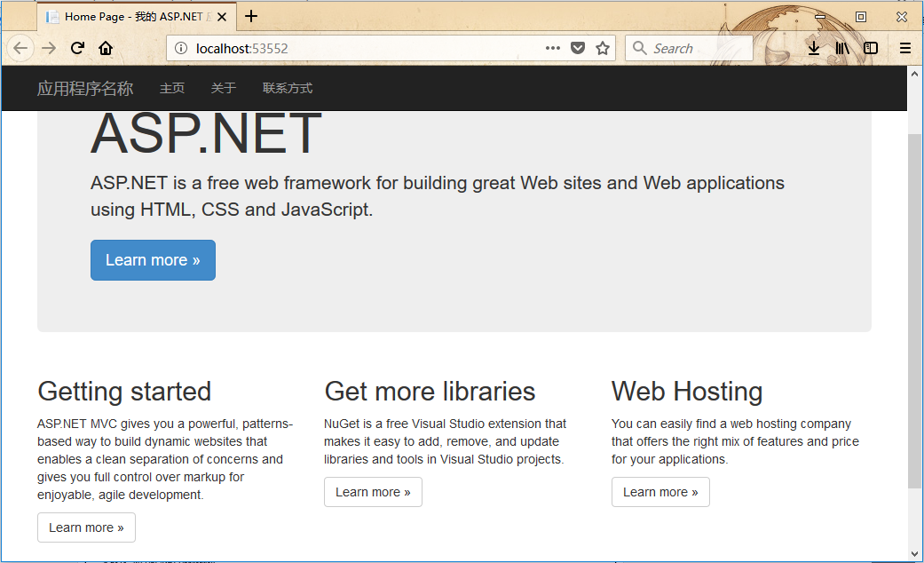924x563 pixels.
Task: Open a new tab with plus button
Action: click(x=251, y=16)
